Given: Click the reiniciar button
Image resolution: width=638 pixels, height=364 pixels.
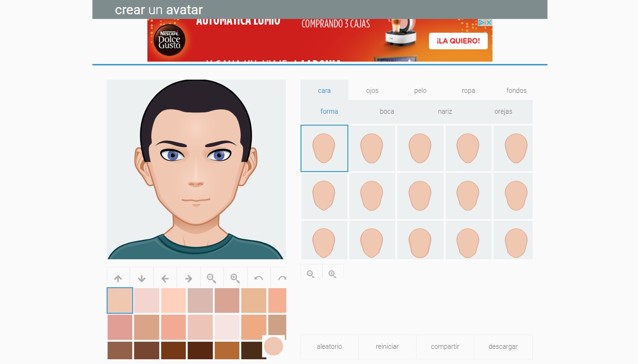Looking at the screenshot, I should tap(387, 346).
